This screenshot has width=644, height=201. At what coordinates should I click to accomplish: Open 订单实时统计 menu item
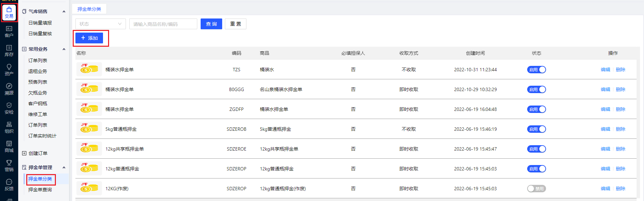(x=42, y=136)
